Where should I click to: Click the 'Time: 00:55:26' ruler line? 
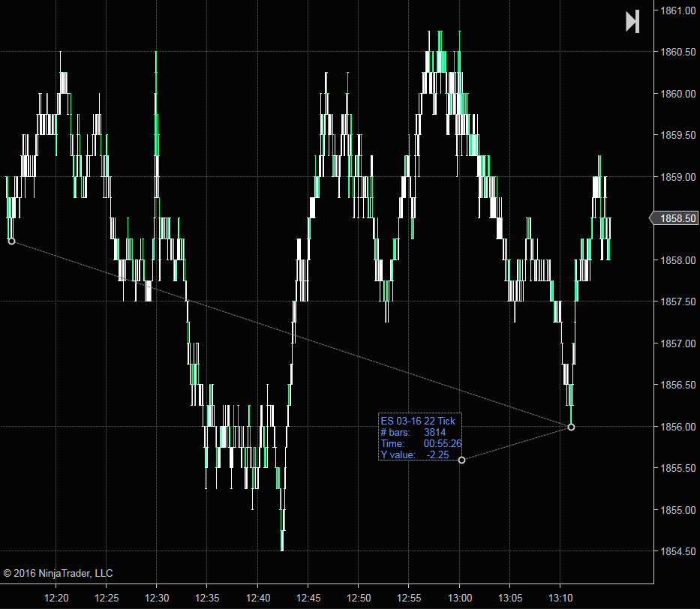tap(421, 443)
